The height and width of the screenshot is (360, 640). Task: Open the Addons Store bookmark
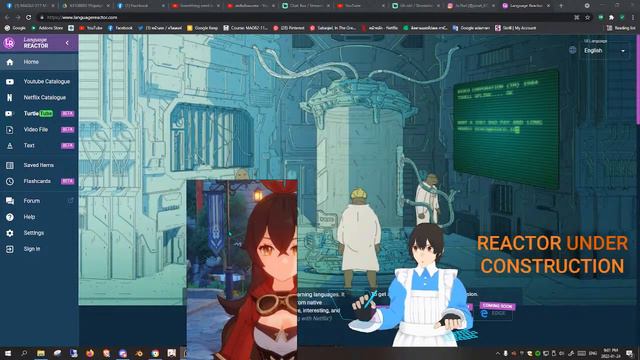(x=47, y=28)
